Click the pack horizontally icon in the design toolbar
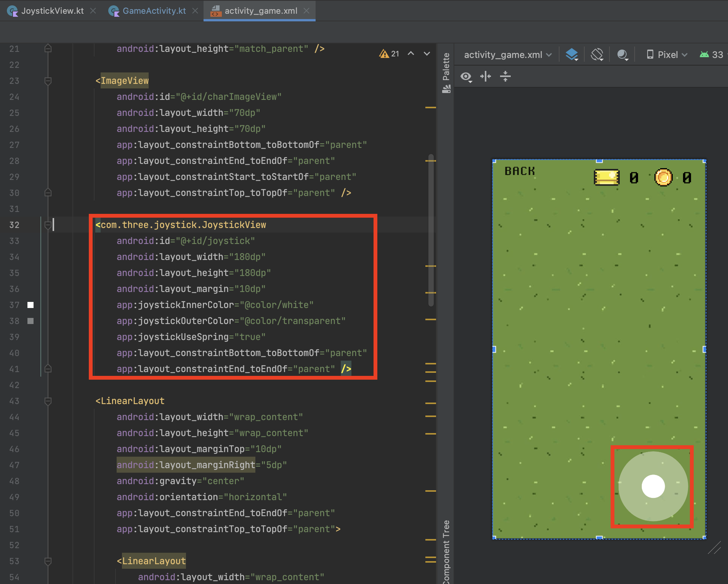Image resolution: width=728 pixels, height=584 pixels. click(x=486, y=77)
